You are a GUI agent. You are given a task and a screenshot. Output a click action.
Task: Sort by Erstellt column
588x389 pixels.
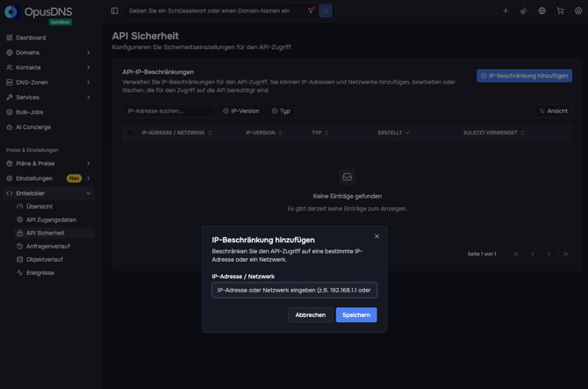[x=393, y=133]
